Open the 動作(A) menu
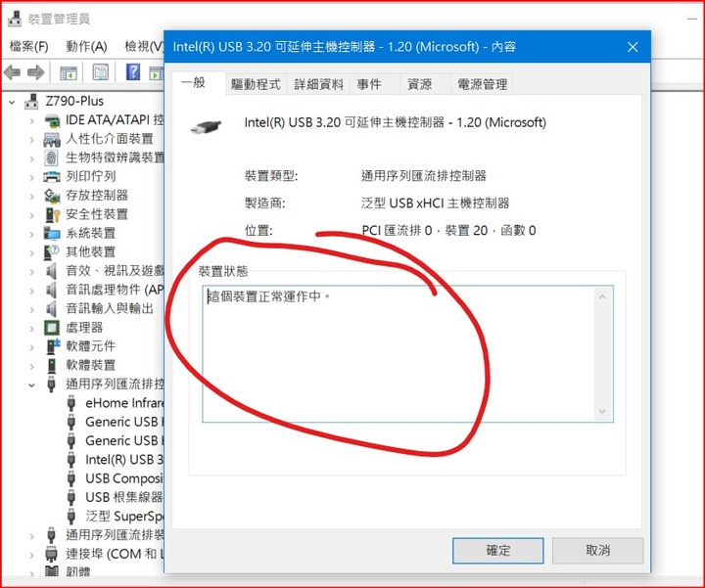 pos(86,46)
